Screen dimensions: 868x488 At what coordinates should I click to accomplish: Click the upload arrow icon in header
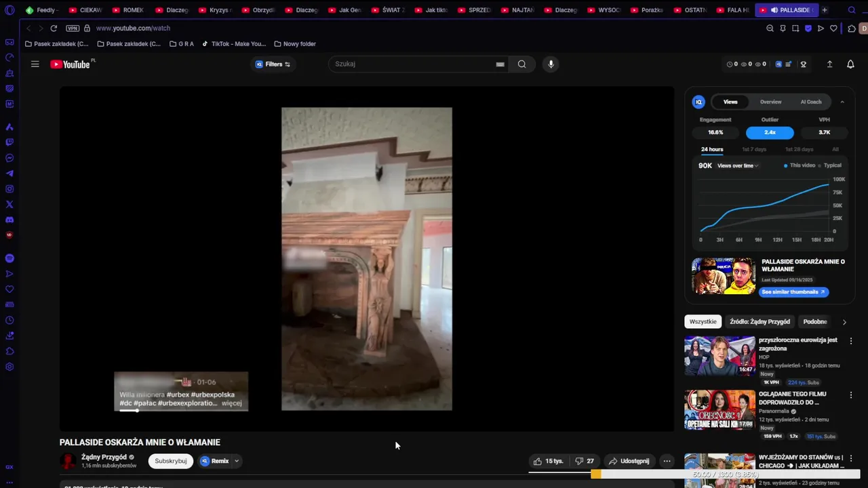pos(829,64)
